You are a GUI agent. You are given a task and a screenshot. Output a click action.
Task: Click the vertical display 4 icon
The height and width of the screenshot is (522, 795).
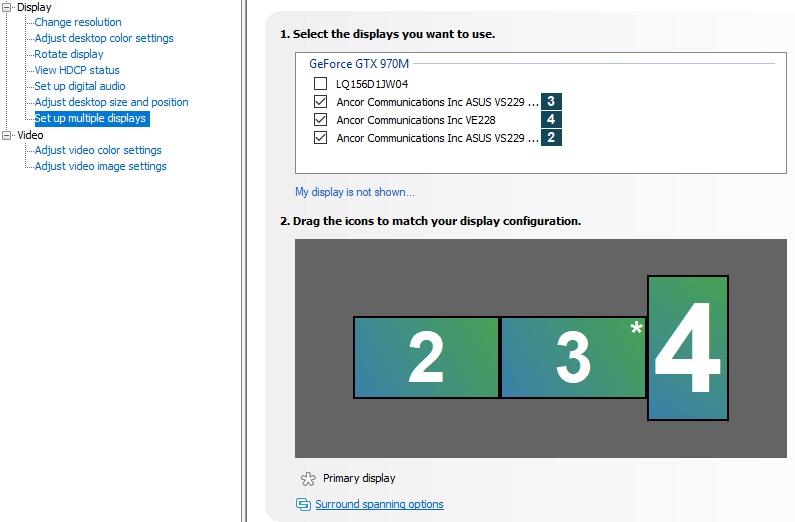pos(688,348)
